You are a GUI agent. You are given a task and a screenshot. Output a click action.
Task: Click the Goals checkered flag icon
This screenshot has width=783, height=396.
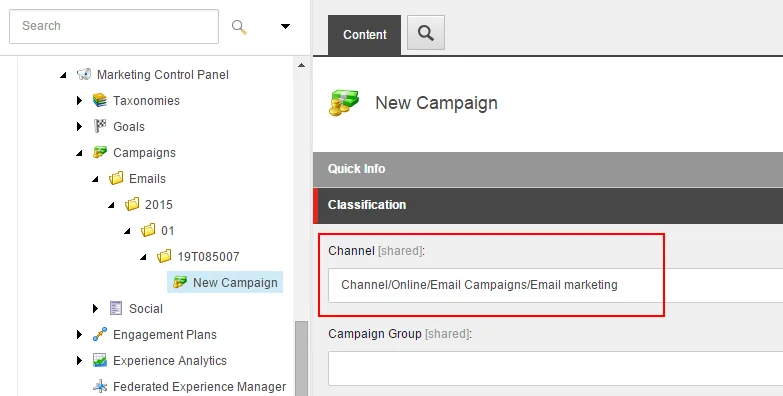(100, 126)
